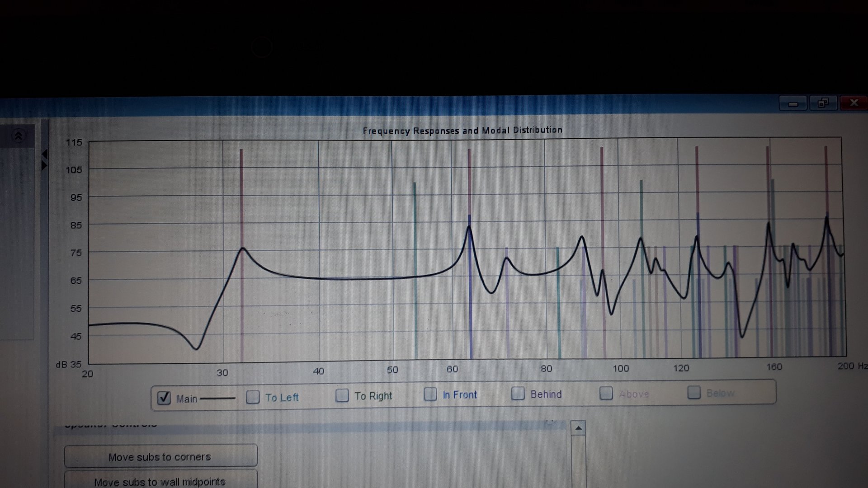
Task: Tick the In Front checkbox
Action: click(x=430, y=394)
